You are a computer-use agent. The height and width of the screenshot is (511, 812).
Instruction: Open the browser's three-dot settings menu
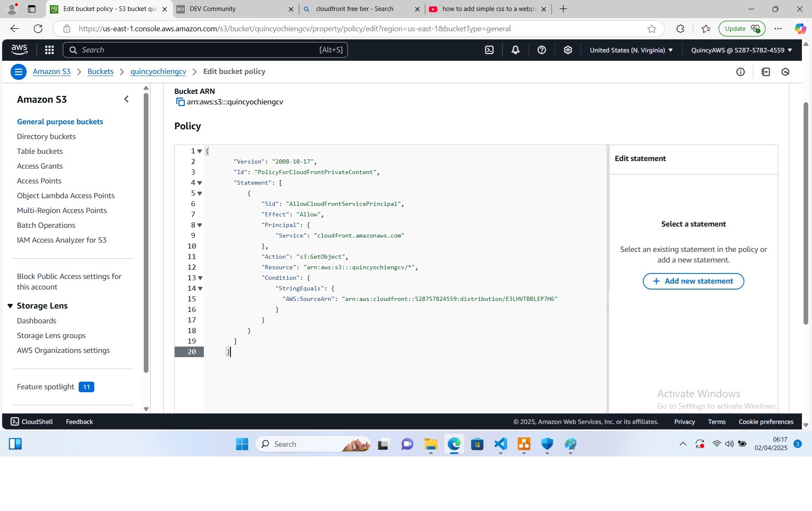(778, 29)
